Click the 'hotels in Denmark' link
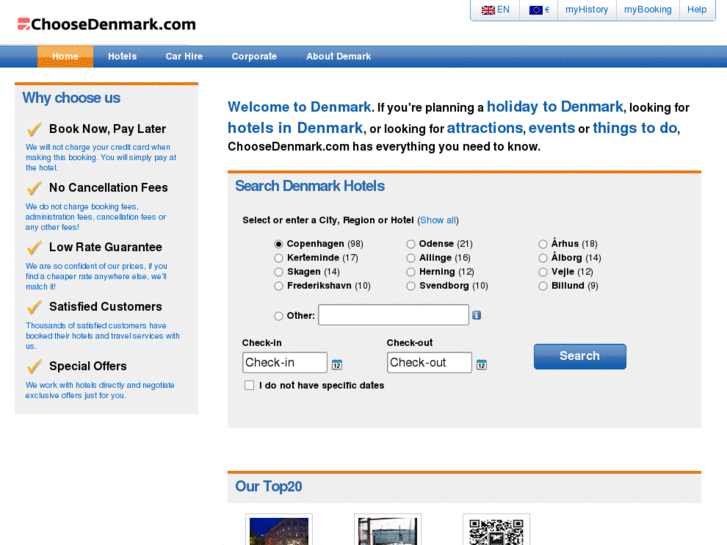 (295, 128)
